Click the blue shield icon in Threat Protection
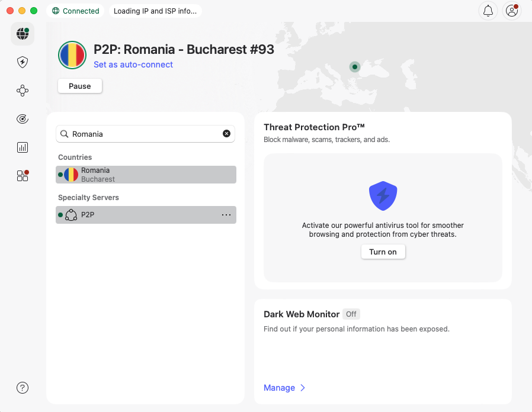 [383, 196]
